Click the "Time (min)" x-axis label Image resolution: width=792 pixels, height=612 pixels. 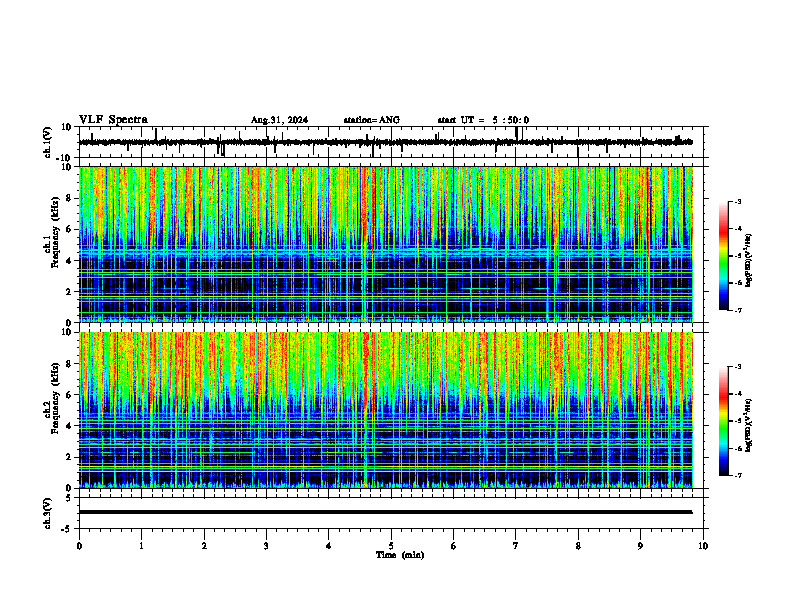coord(400,554)
